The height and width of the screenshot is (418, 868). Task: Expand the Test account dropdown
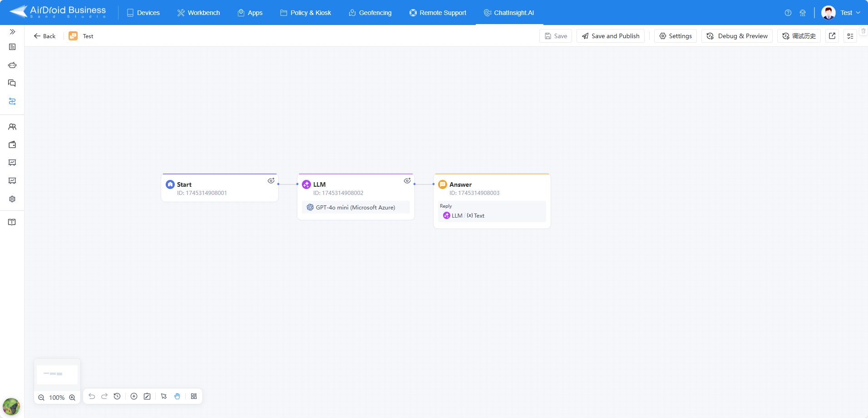tap(850, 13)
